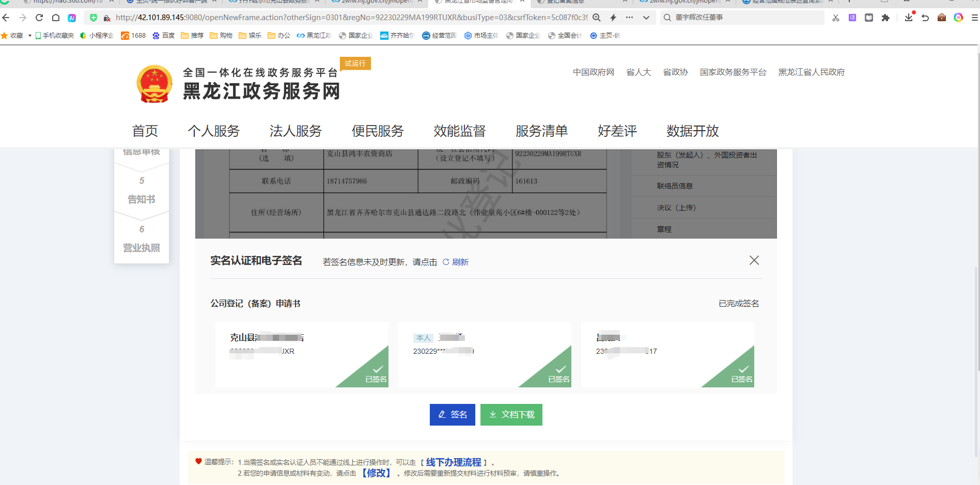This screenshot has height=485, width=980.
Task: Open the browser hamburger main menu
Action: pos(974,18)
